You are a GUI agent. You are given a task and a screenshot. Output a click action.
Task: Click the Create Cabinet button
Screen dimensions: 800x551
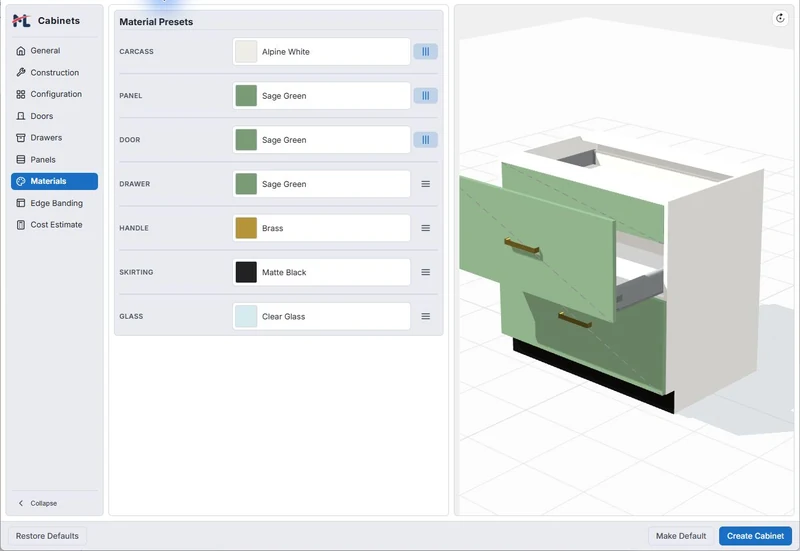point(755,536)
